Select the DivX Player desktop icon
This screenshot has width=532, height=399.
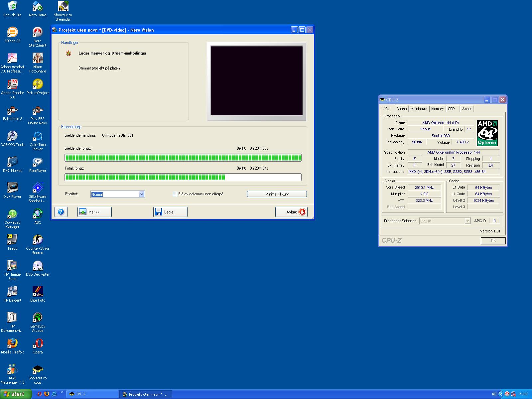point(12,191)
